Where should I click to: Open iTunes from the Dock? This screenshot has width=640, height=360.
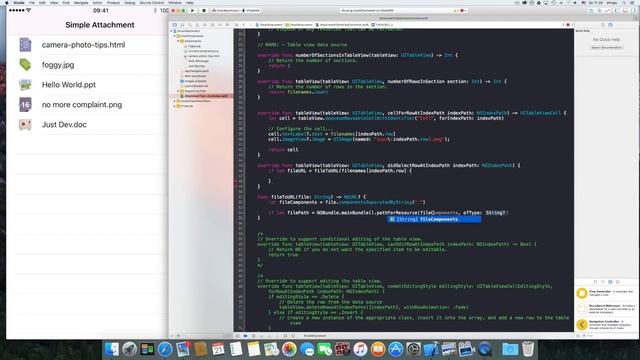(x=360, y=349)
